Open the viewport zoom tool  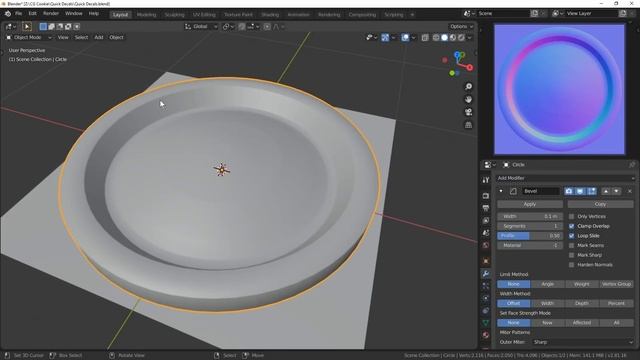point(469,87)
